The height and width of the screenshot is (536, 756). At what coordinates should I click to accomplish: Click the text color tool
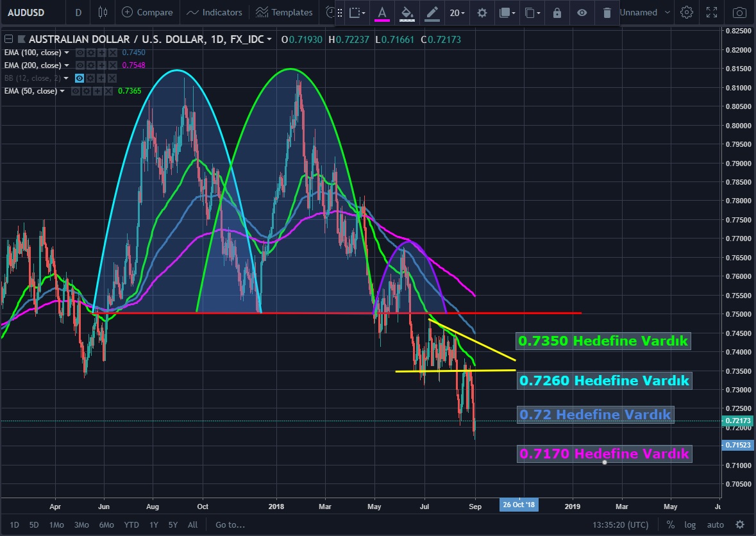pos(382,13)
